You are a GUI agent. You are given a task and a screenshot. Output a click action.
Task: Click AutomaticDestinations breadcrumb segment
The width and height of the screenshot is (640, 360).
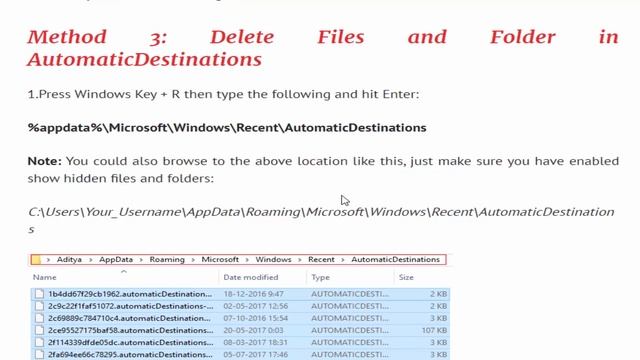point(396,260)
